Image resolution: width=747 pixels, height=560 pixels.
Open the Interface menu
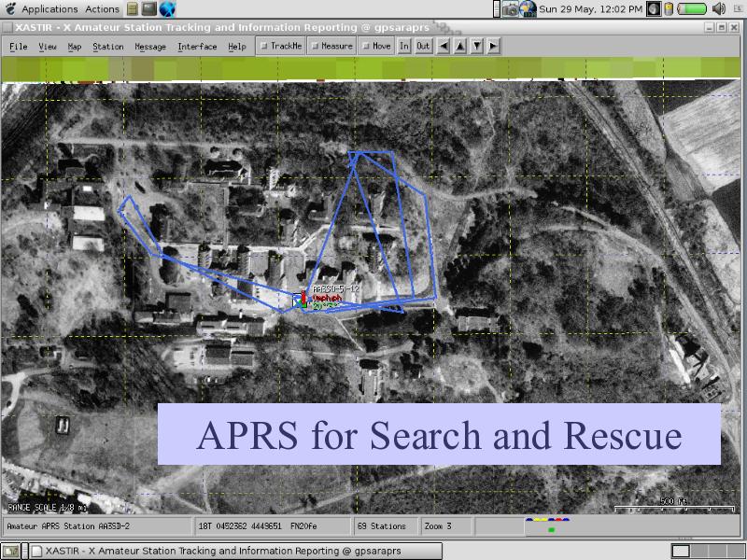tap(197, 46)
